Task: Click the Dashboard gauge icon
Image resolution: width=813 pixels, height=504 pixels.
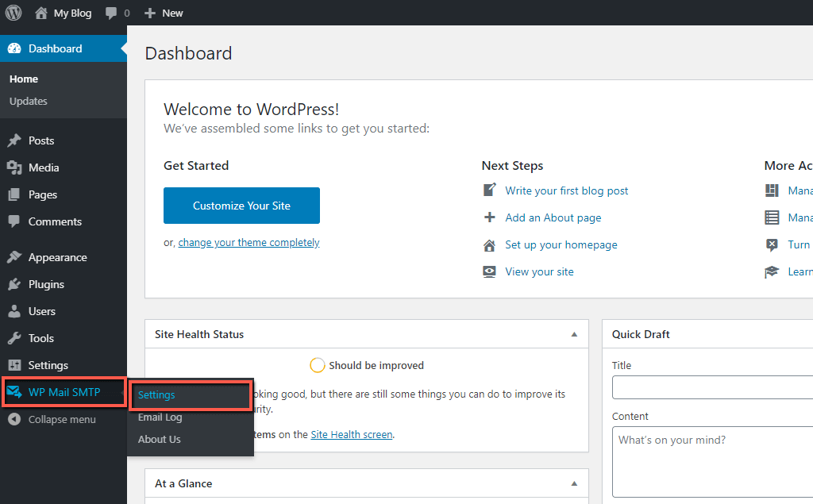Action: (14, 48)
